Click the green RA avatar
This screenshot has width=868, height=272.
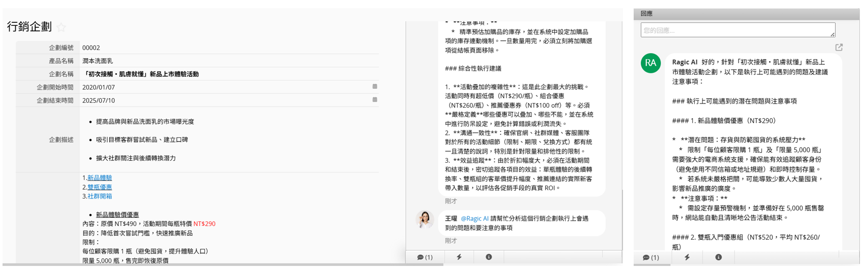[x=650, y=63]
